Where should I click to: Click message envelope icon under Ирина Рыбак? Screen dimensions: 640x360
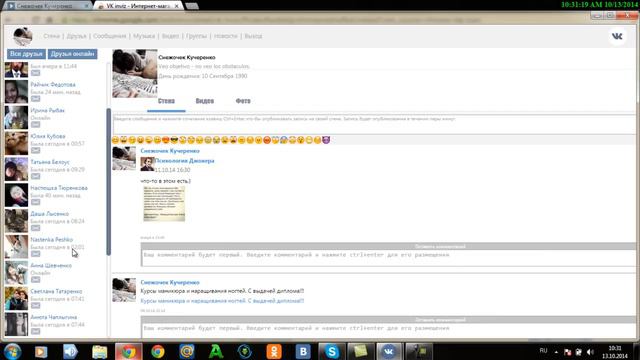(x=36, y=124)
